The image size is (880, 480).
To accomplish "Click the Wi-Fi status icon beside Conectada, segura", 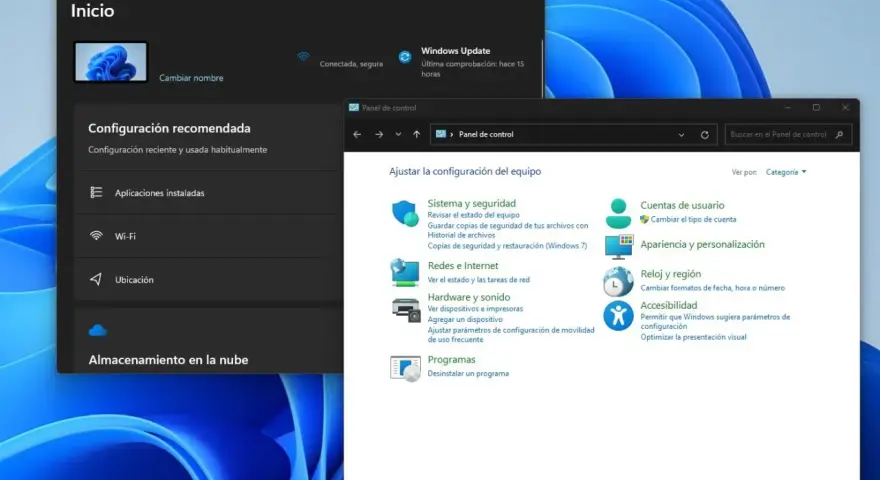I will click(303, 56).
